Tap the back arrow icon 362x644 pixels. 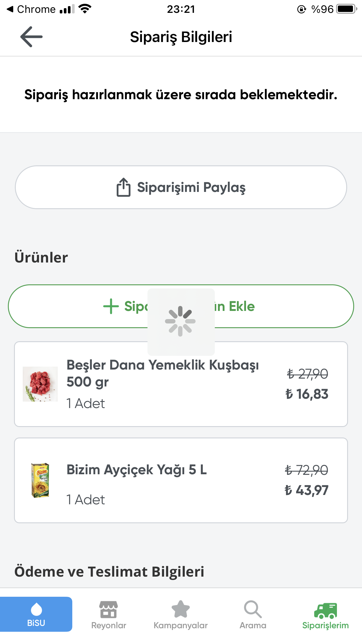click(x=31, y=37)
